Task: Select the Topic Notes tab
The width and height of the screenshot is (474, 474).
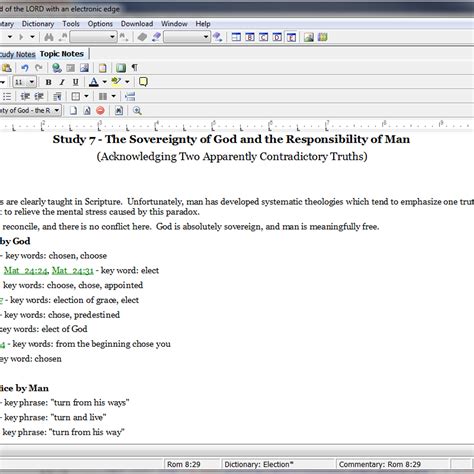Action: click(x=62, y=54)
